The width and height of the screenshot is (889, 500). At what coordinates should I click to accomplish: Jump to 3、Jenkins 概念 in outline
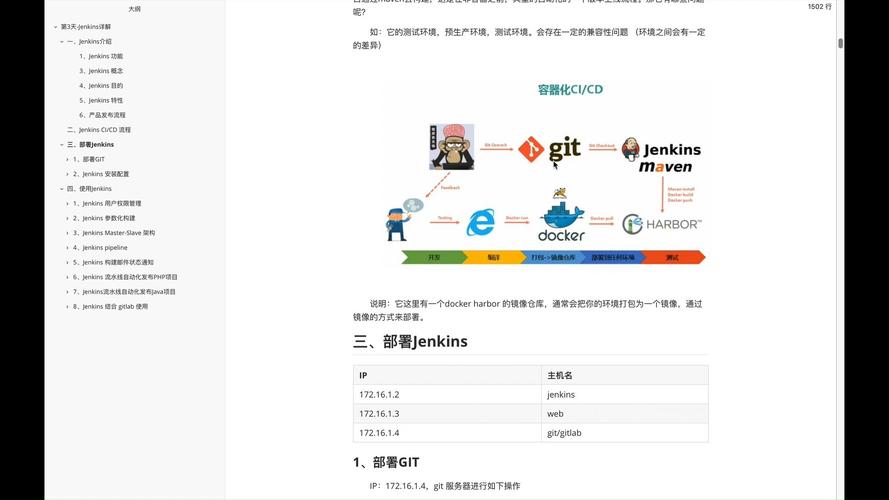[101, 71]
